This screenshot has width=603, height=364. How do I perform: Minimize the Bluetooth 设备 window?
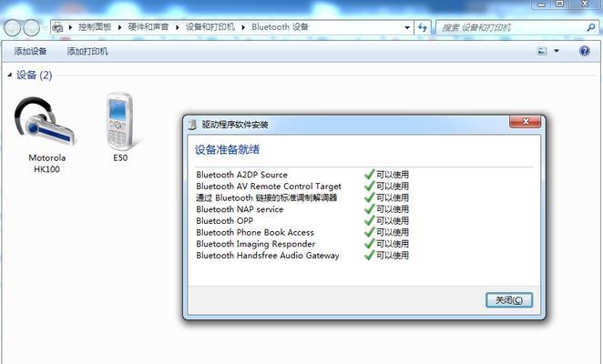point(542,5)
